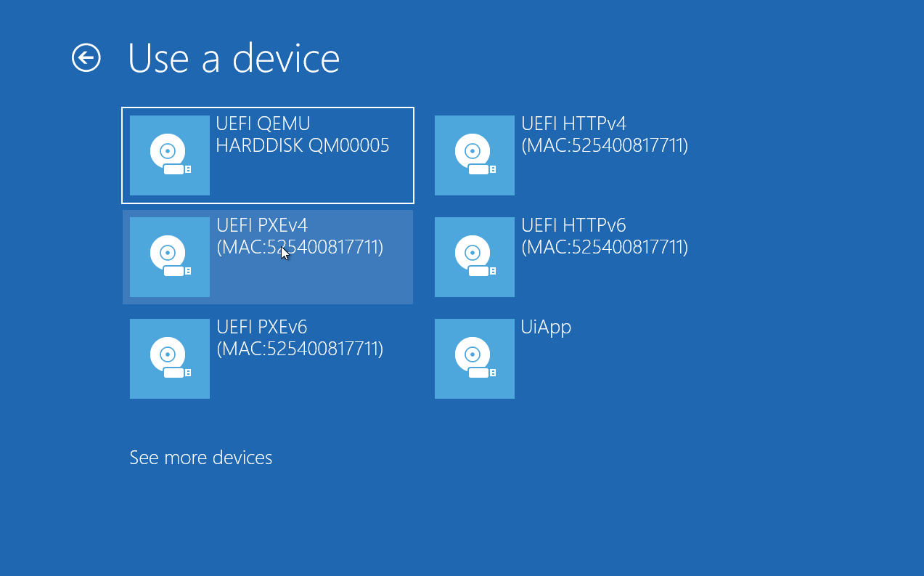Screen dimensions: 924x576
Task: Click the drive icon beside UEFI PXEv4
Action: (x=170, y=257)
